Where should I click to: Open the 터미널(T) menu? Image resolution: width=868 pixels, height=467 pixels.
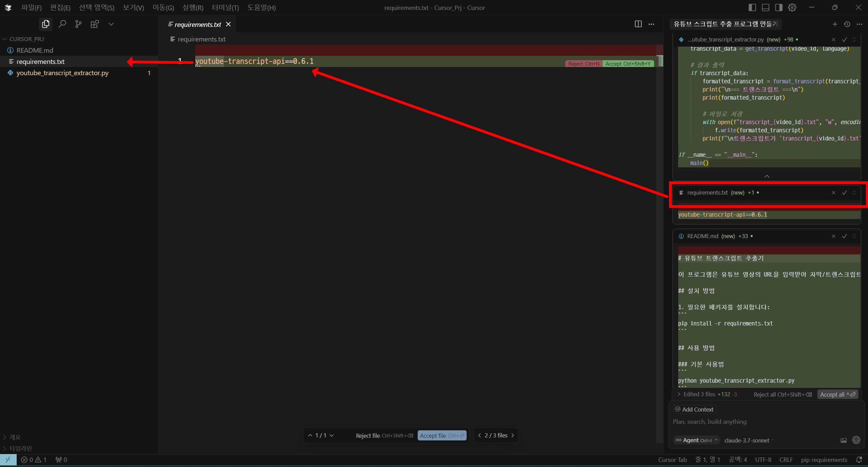click(225, 7)
